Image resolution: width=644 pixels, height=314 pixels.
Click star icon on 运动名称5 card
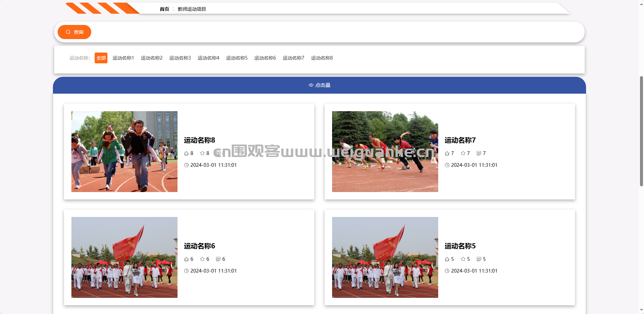click(463, 259)
